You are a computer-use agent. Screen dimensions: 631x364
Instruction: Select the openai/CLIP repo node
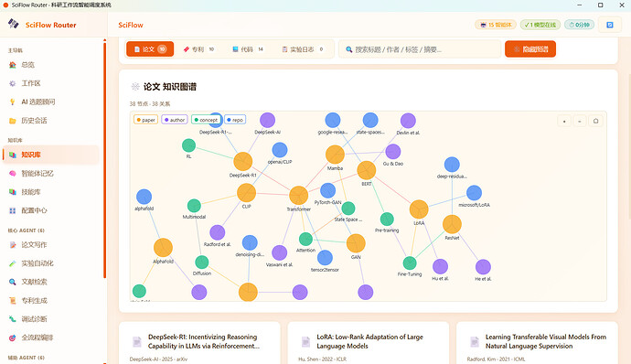[x=280, y=150]
